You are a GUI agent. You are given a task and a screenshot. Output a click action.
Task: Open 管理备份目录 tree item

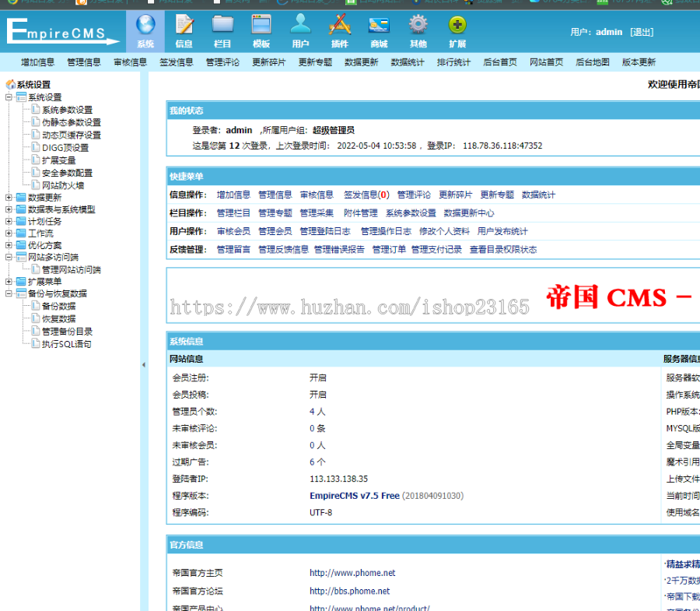(x=67, y=332)
